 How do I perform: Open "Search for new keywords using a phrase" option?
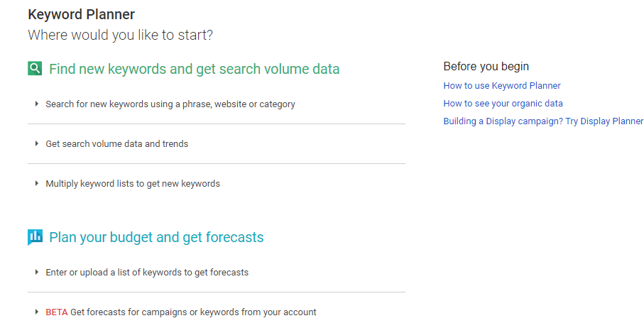[x=170, y=104]
